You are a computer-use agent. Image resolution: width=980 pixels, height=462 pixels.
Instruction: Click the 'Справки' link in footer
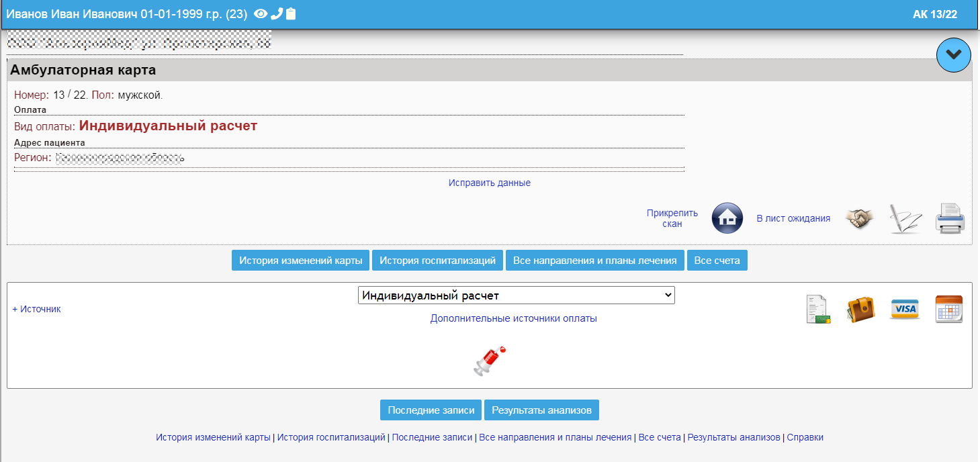pos(805,437)
